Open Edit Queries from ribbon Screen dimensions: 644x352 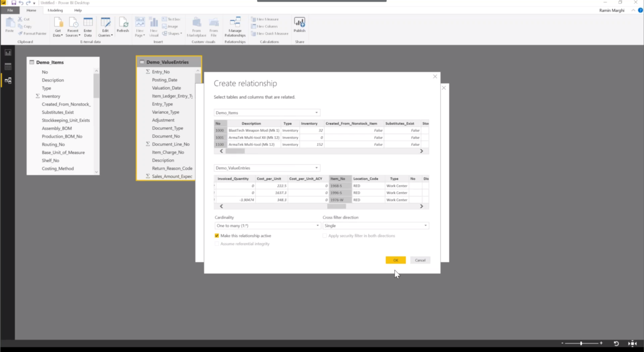(106, 27)
